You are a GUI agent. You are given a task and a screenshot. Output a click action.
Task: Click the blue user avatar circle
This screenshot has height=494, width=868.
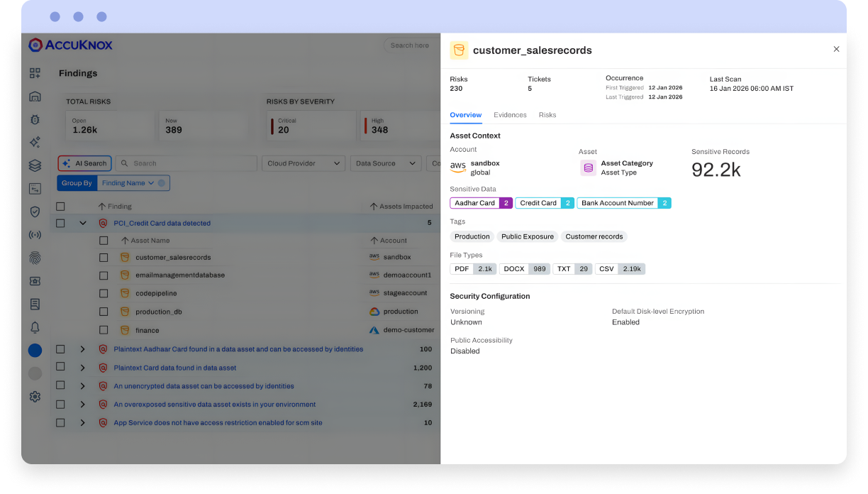(x=35, y=350)
